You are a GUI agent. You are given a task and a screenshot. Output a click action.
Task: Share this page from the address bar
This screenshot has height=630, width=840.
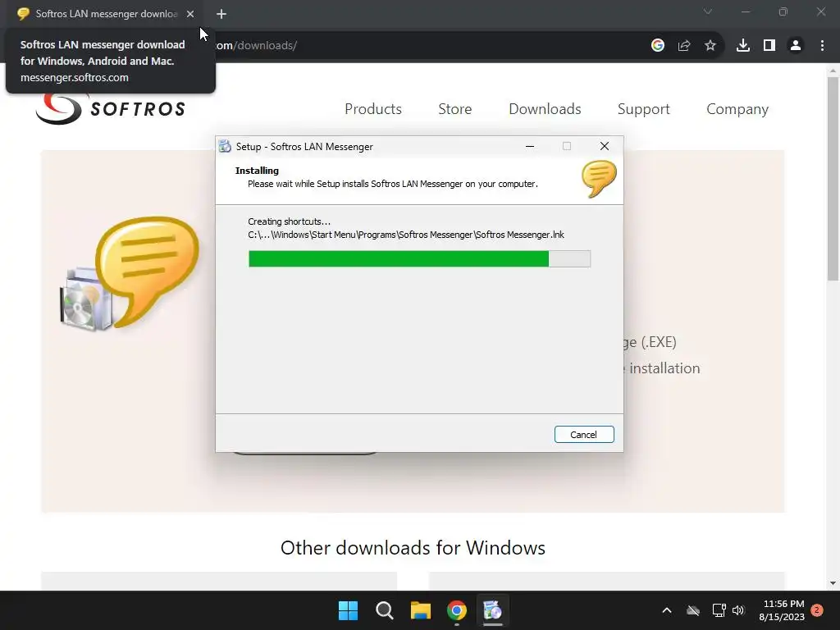(x=684, y=46)
